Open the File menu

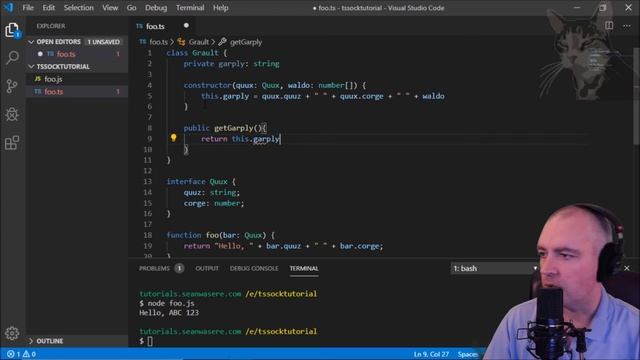(28, 8)
